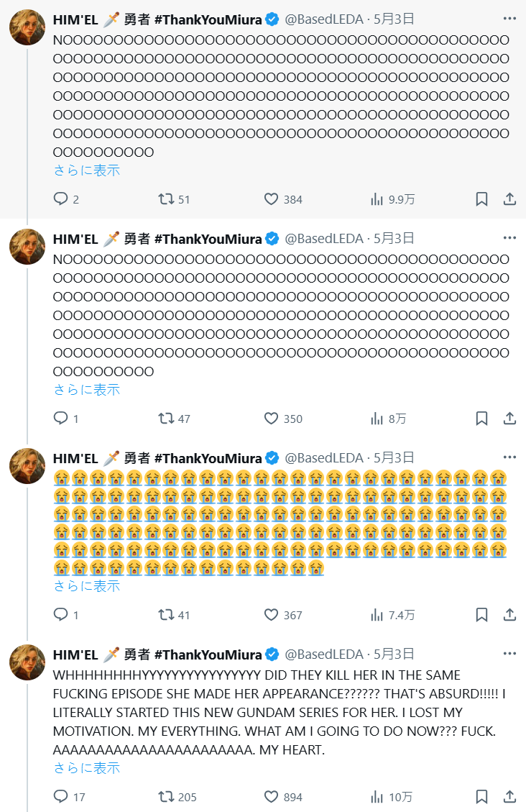Viewport: 526px width, 812px height.
Task: Open the 5月3日 timestamp on first tweet
Action: 394,19
